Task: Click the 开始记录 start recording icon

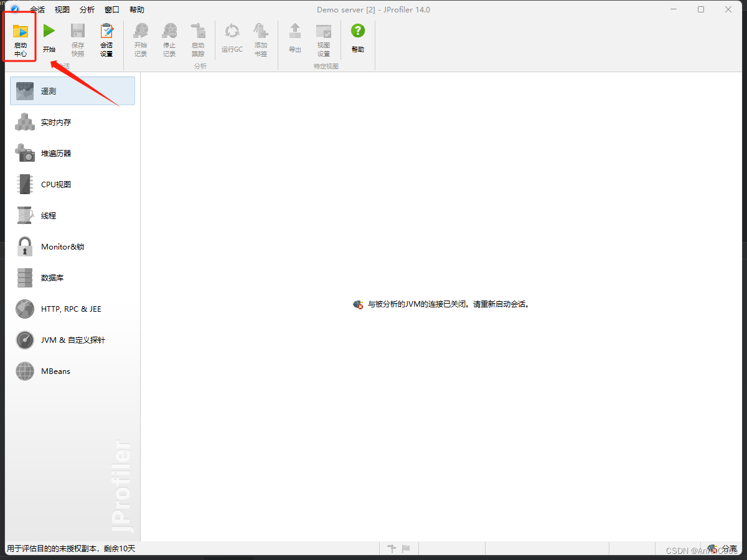Action: 141,39
